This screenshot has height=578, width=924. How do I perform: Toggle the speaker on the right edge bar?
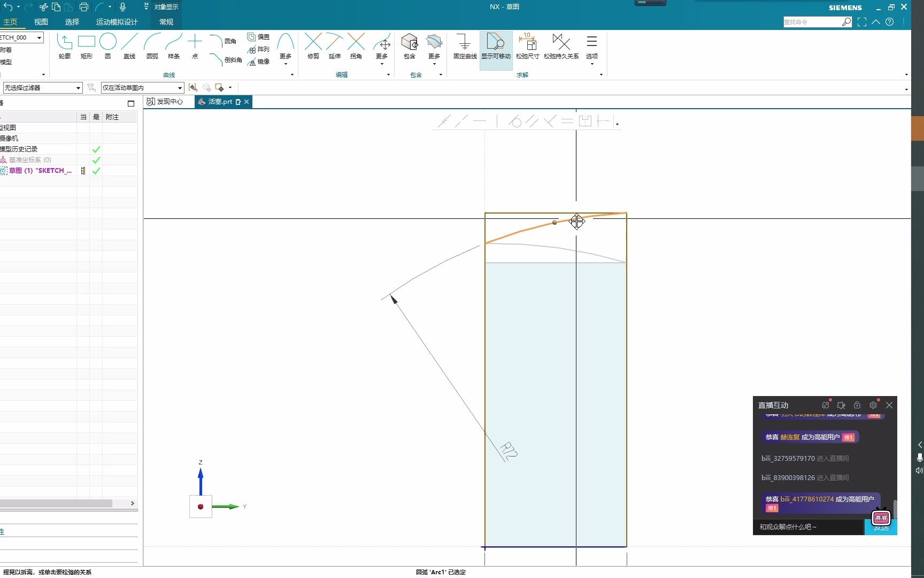[920, 470]
